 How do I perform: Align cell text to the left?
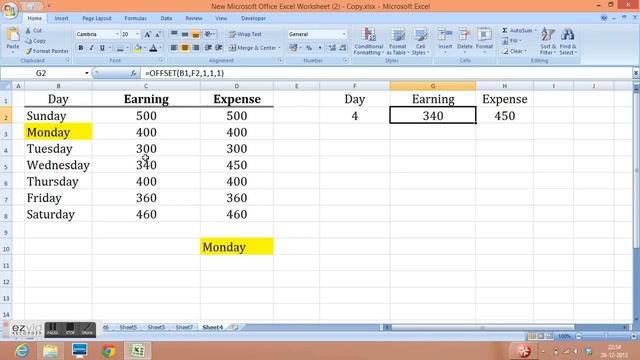(174, 48)
